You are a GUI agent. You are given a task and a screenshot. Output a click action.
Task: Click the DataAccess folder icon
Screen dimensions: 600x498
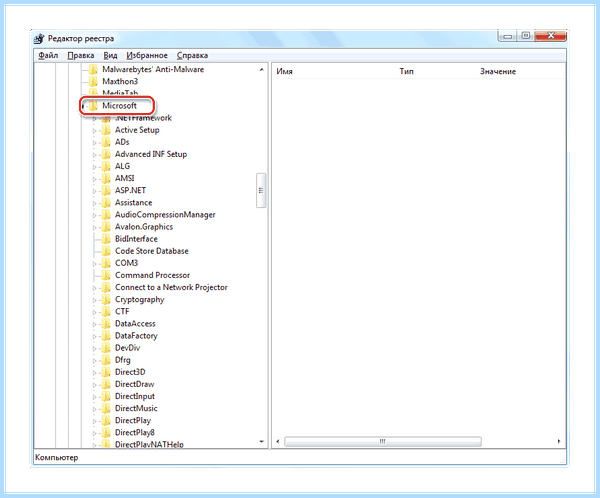click(106, 324)
